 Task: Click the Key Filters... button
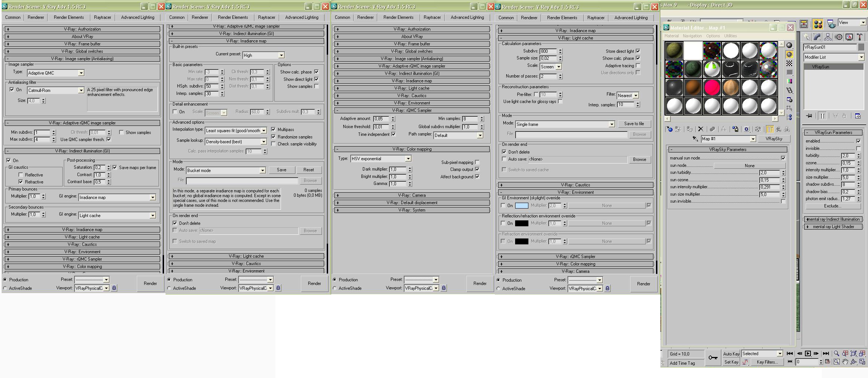(767, 362)
